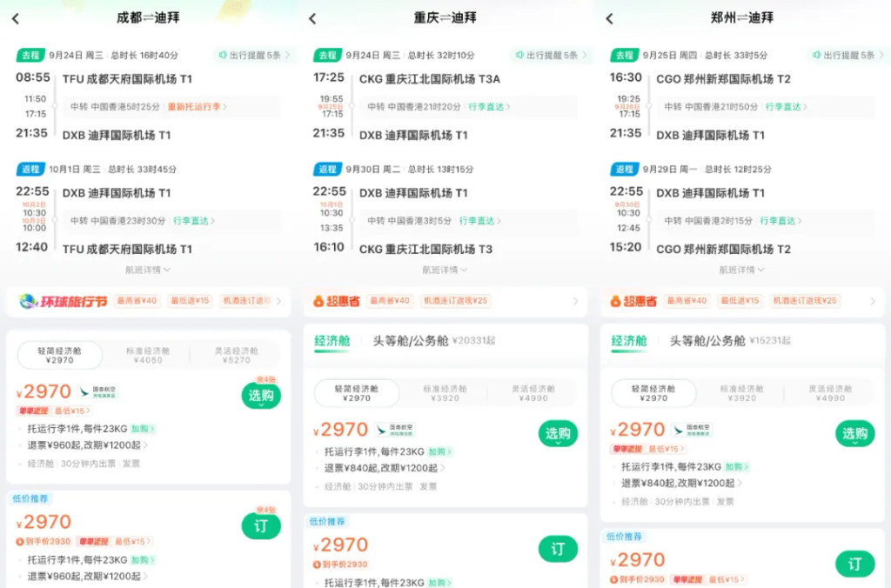This screenshot has height=588, width=891.
Task: Tap 选购 button on the 郑州 screen
Action: [x=855, y=434]
